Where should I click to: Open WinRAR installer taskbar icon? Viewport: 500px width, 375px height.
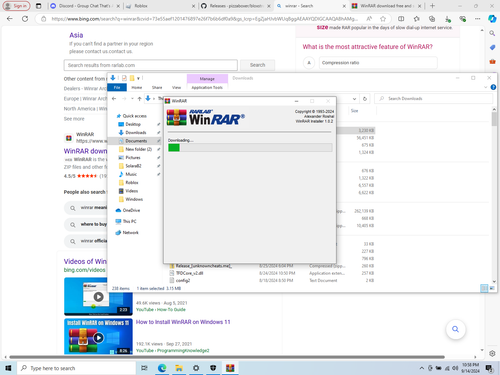click(x=230, y=368)
